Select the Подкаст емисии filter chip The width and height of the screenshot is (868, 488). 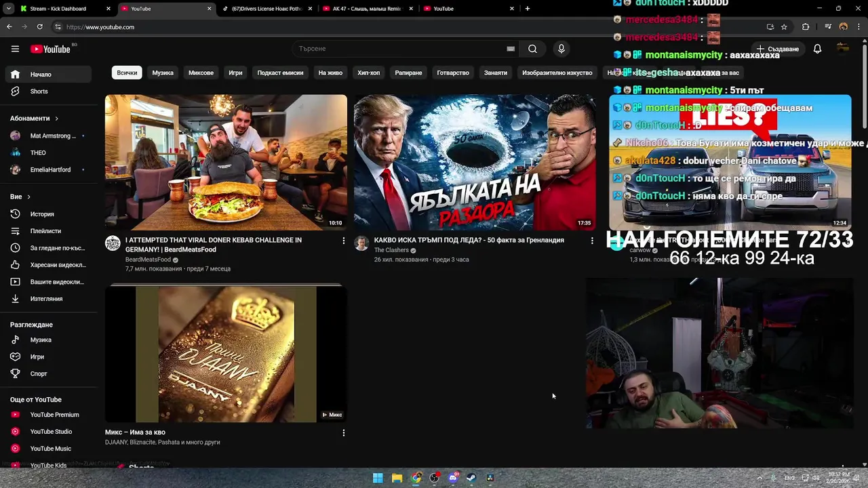pyautogui.click(x=280, y=73)
